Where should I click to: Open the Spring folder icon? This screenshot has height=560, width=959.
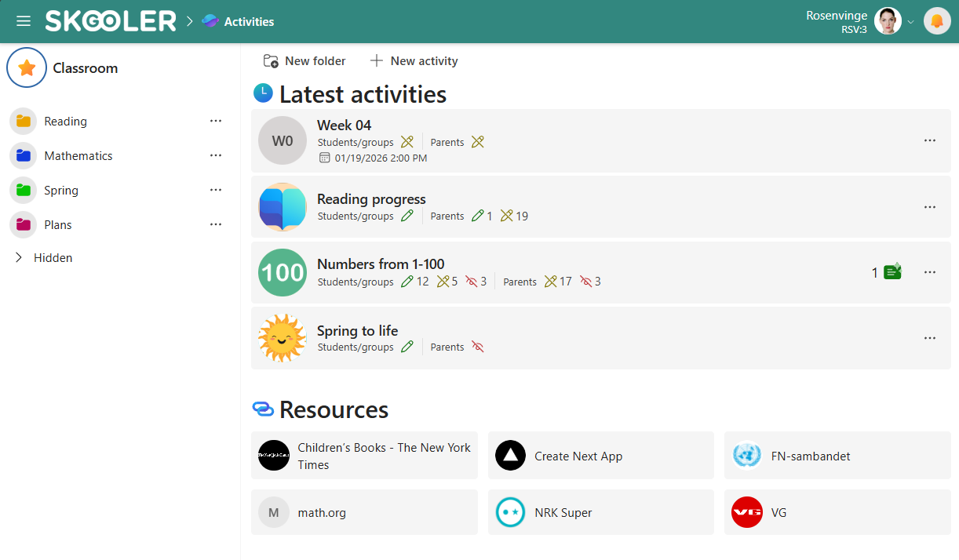pos(24,191)
